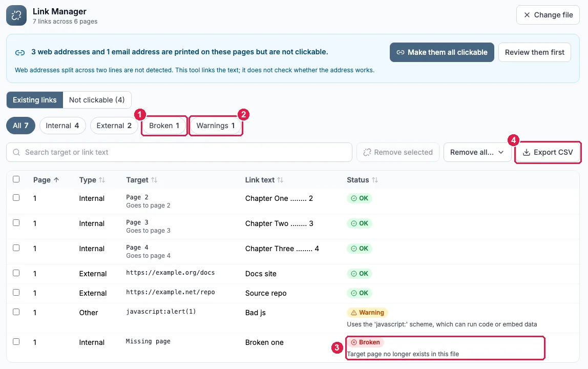The image size is (588, 369).
Task: Click the Broken one link text
Action: 264,342
